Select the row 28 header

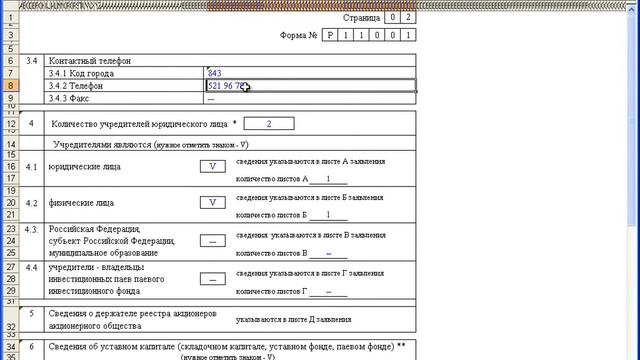(x=10, y=279)
